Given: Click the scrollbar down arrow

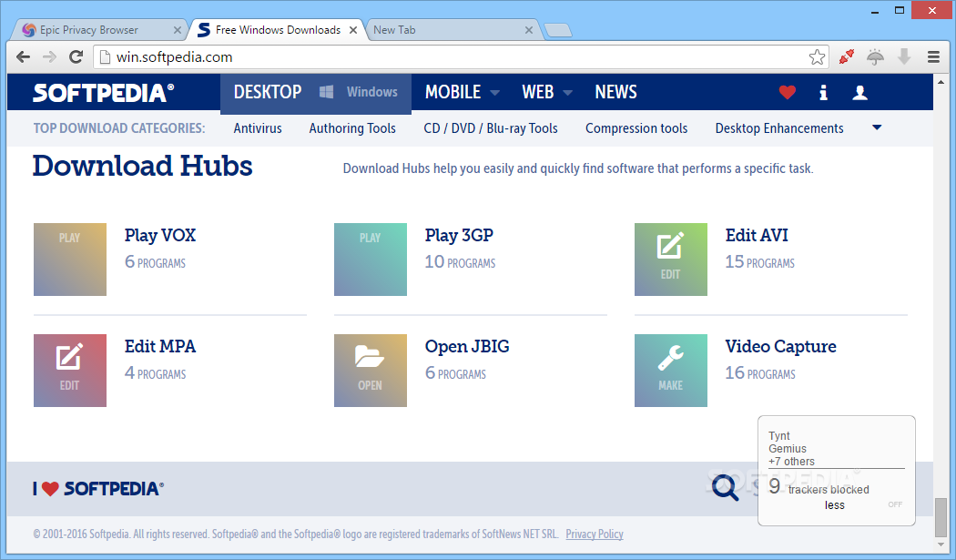Looking at the screenshot, I should pos(941,545).
